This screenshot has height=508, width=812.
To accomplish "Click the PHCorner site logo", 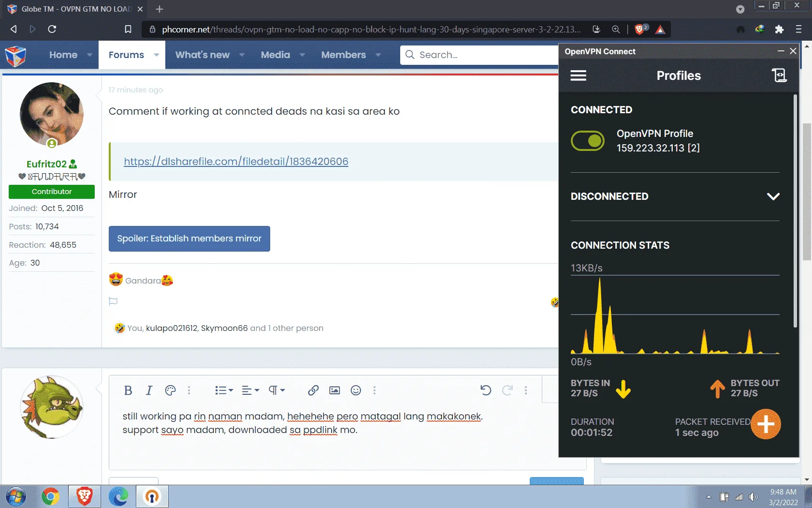I will tap(15, 56).
